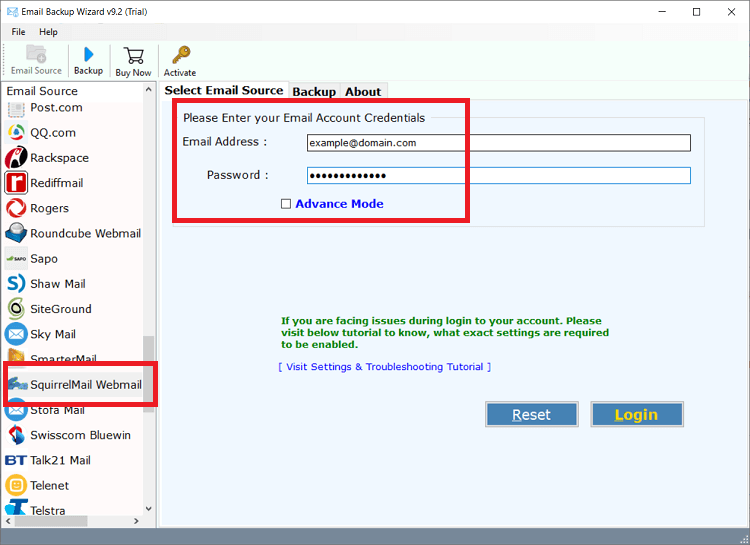Select QQ.com from the email source list
750x545 pixels.
point(52,133)
